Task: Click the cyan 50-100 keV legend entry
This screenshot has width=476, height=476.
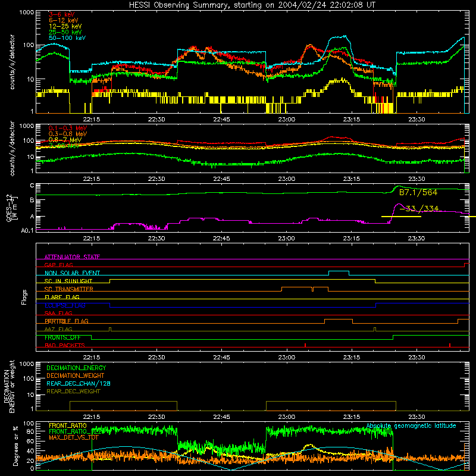Action: pos(67,38)
